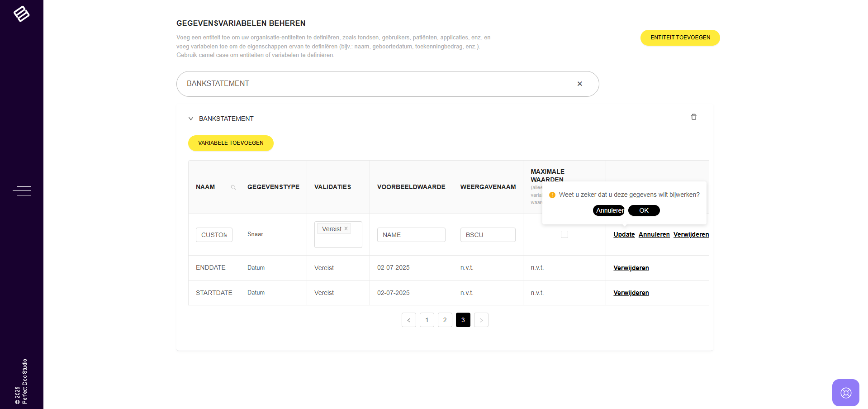Toggle the maximale waarden checkbox
The image size is (868, 409).
[564, 234]
